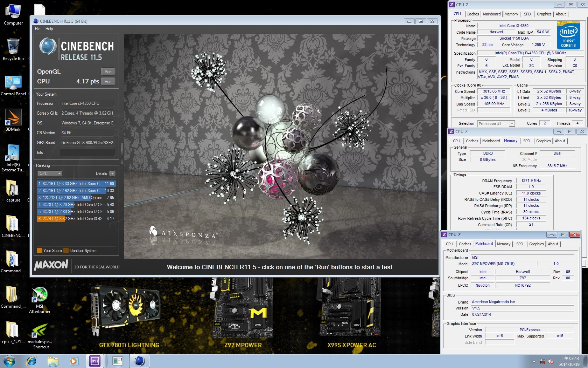This screenshot has width=588, height=368.
Task: Switch to CPU-Z taskbar button
Action: [95, 361]
